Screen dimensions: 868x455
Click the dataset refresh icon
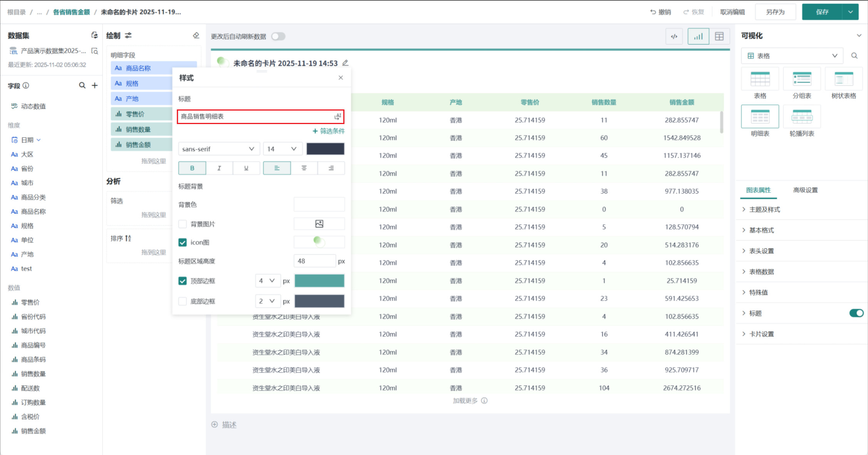point(94,35)
